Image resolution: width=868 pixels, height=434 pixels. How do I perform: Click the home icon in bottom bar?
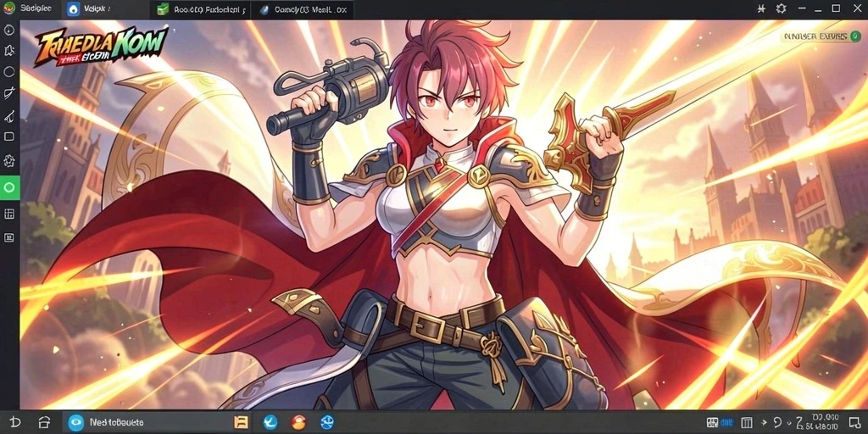coord(44,422)
